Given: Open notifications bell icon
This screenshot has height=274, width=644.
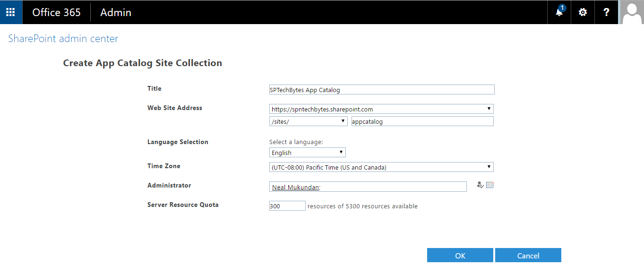Looking at the screenshot, I should tap(559, 12).
